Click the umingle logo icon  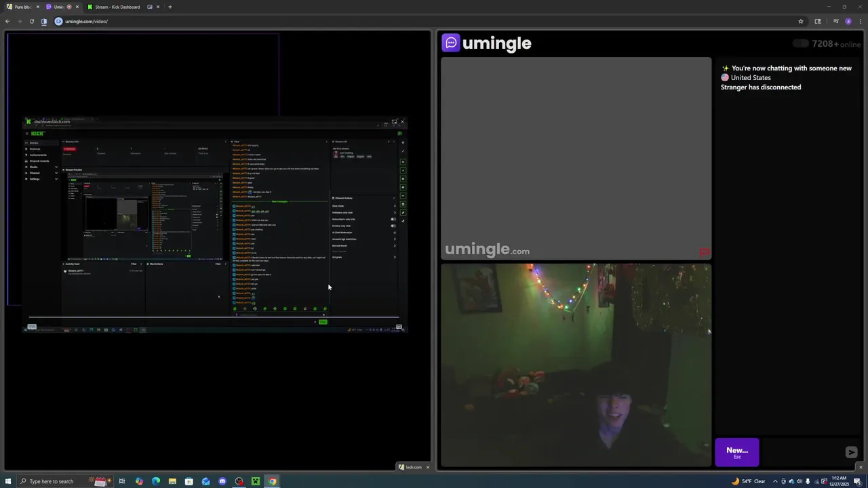[451, 43]
